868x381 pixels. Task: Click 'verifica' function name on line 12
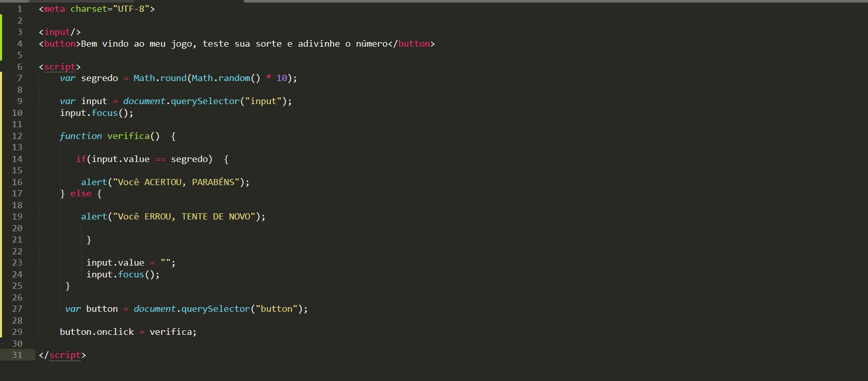[128, 136]
